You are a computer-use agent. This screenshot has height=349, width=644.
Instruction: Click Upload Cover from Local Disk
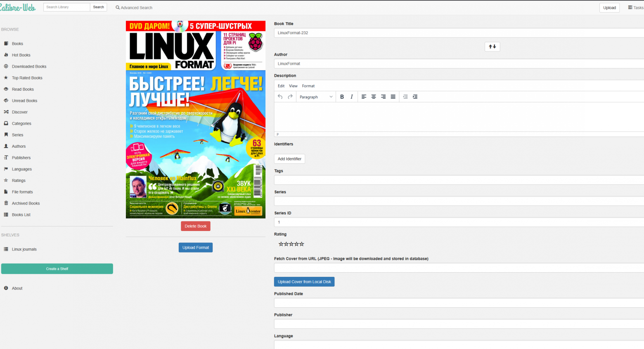coord(304,282)
